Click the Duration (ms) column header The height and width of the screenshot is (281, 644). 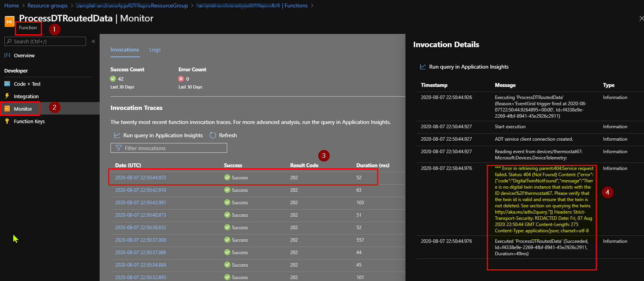coord(373,165)
